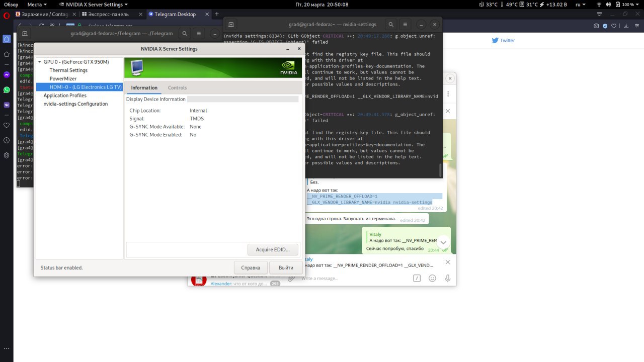Open hamburger menu in nvidia-settings terminal

click(405, 24)
